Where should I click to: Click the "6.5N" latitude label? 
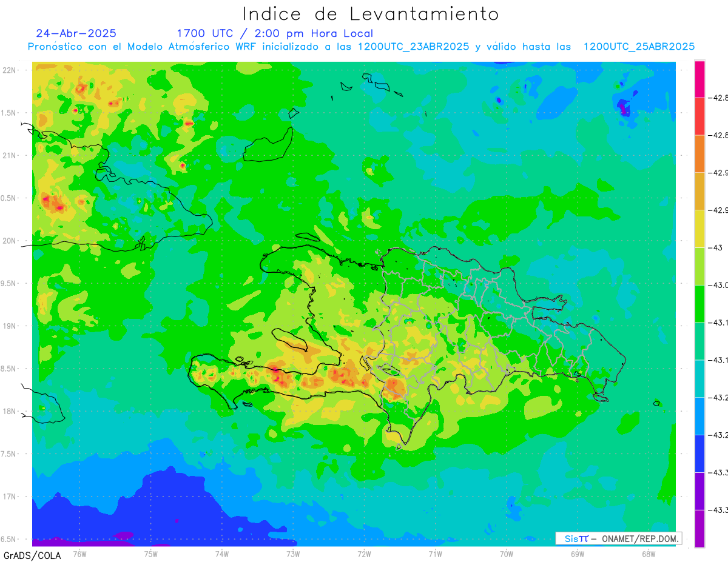pos(9,539)
